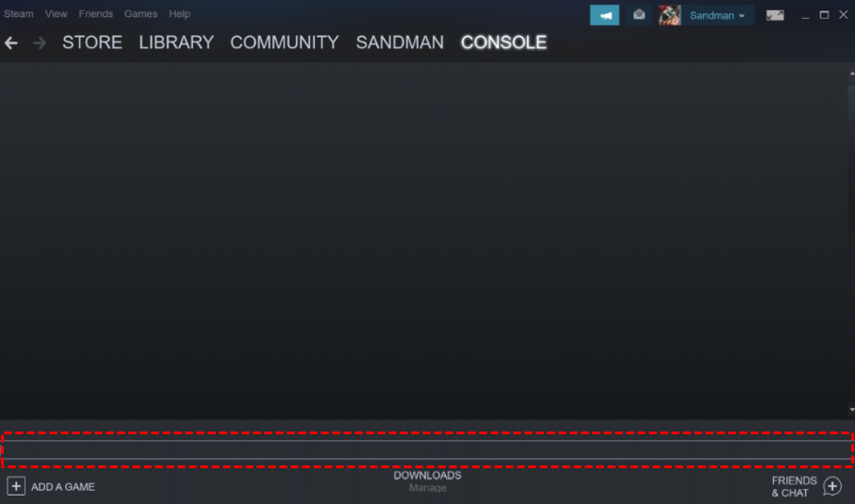This screenshot has height=504, width=855.
Task: Go to the COMMUNITY tab
Action: pyautogui.click(x=285, y=42)
